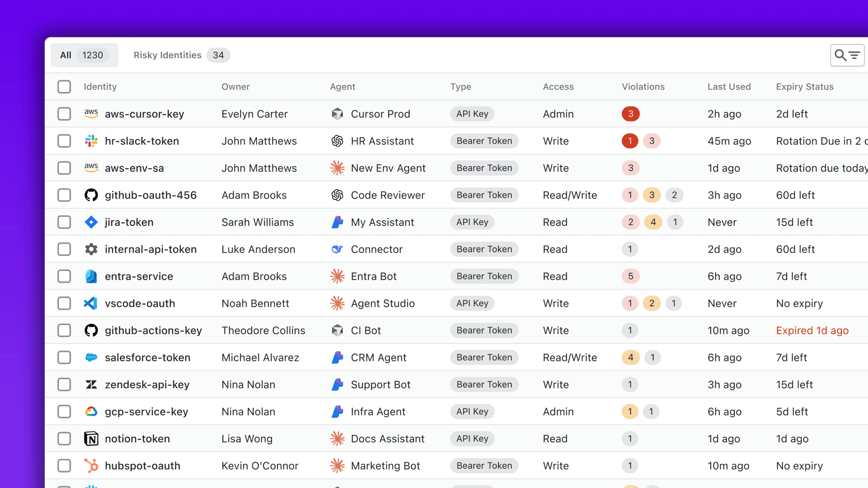The height and width of the screenshot is (488, 868).
Task: Click the Jira icon beside jira-token
Action: pos(91,222)
